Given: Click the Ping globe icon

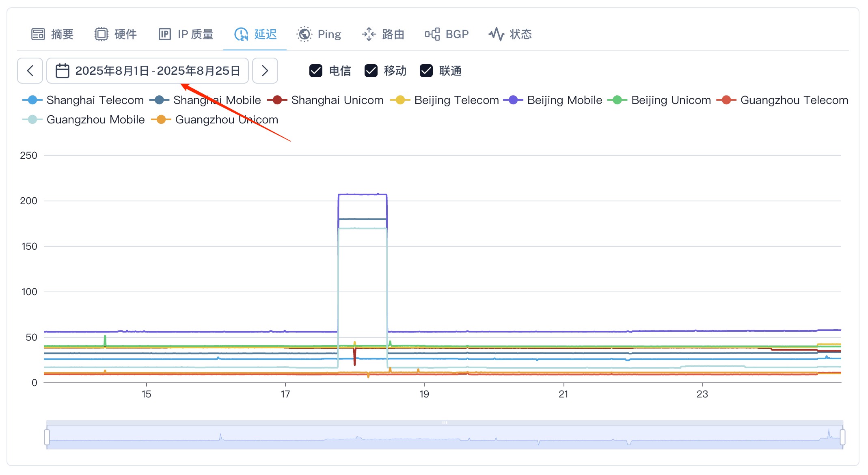Looking at the screenshot, I should click(304, 34).
